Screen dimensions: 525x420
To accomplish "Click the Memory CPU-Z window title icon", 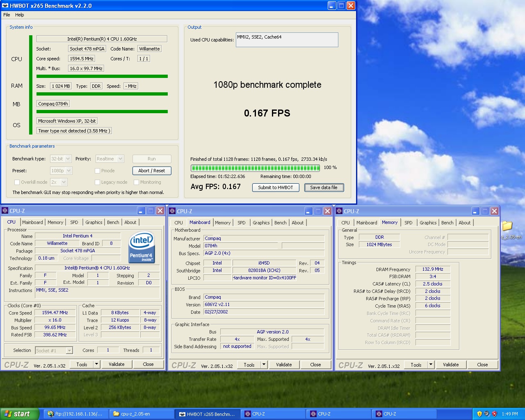I will point(339,211).
